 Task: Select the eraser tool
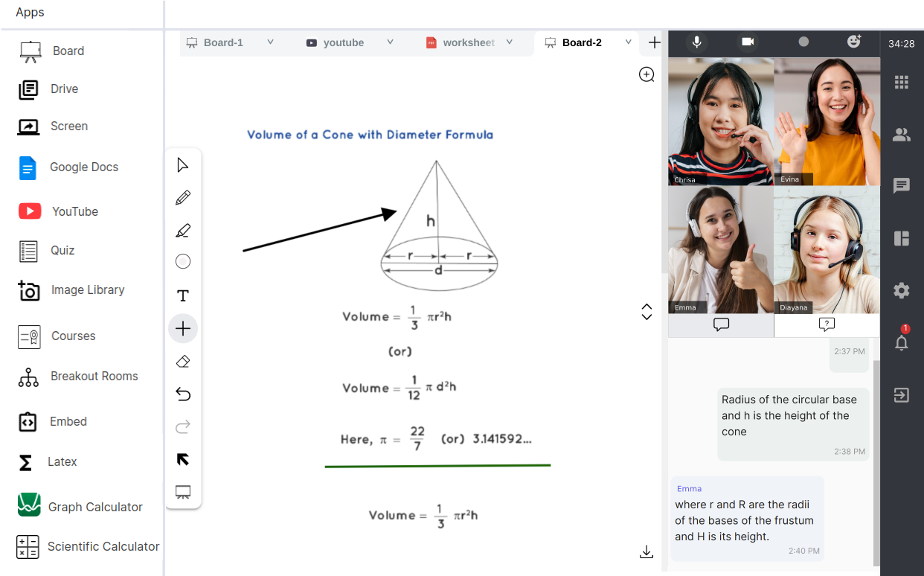(183, 362)
